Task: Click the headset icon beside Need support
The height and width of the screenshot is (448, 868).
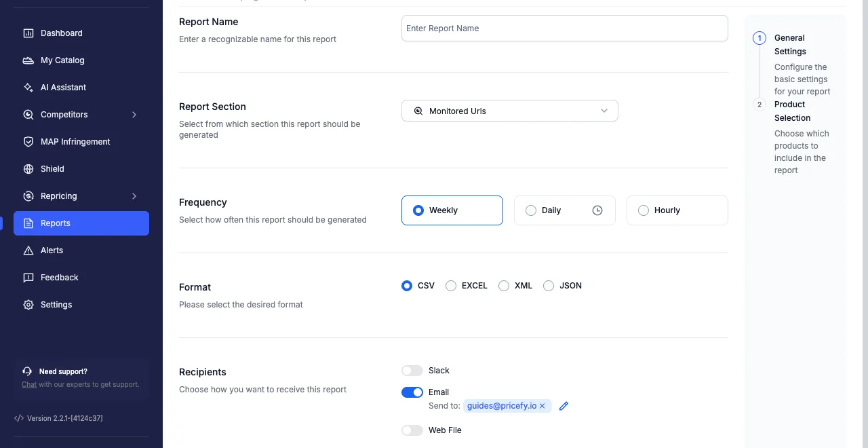Action: pyautogui.click(x=27, y=371)
